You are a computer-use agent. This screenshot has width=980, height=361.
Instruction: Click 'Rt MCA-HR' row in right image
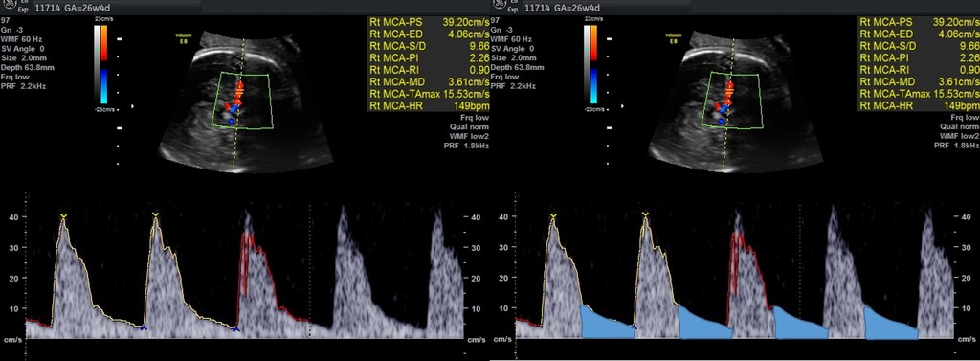point(920,105)
